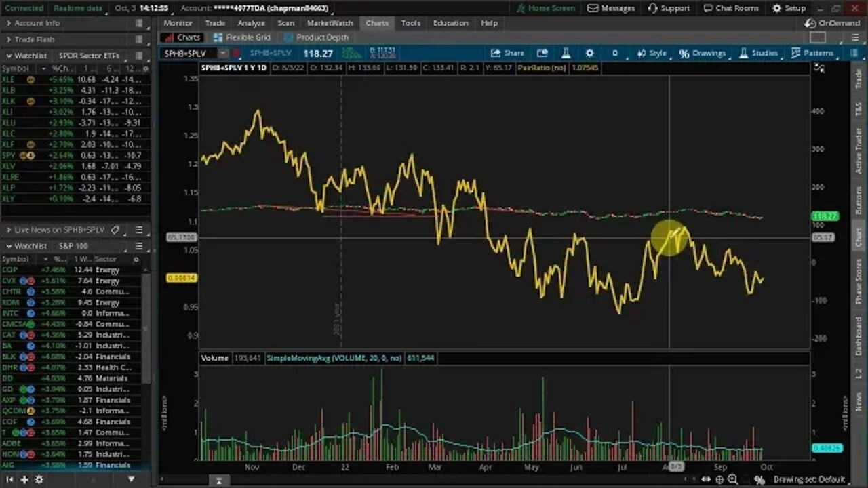Open the flask icon beside Share
This screenshot has height=488, width=868.
(x=566, y=53)
